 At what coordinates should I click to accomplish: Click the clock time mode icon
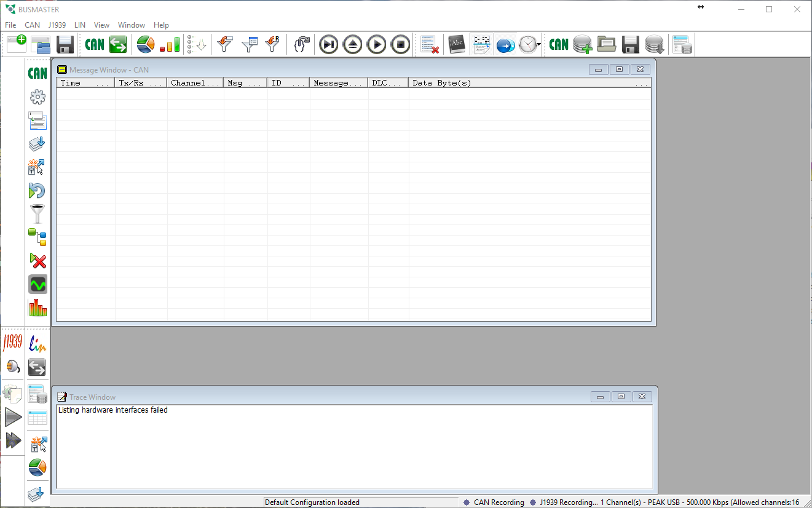click(x=528, y=44)
